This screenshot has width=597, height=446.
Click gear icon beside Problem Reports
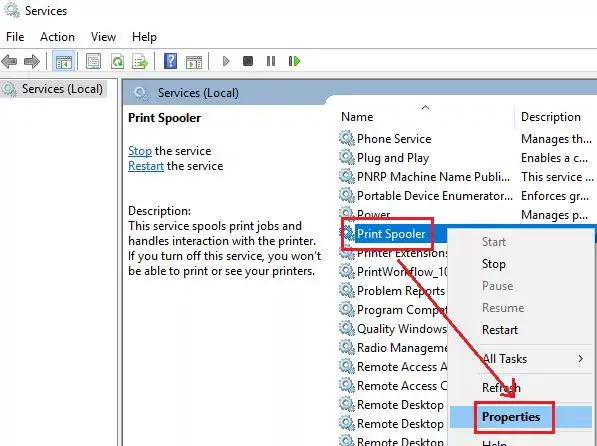pos(346,291)
